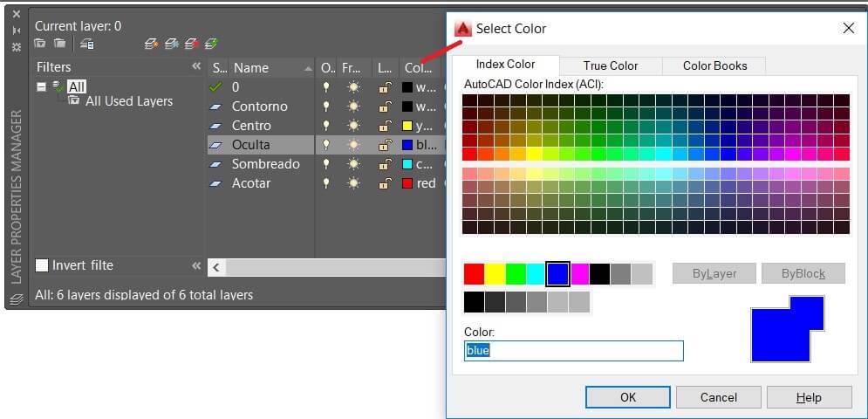Freeze the Acotar layer sun icon
This screenshot has width=868, height=419.
pos(352,183)
